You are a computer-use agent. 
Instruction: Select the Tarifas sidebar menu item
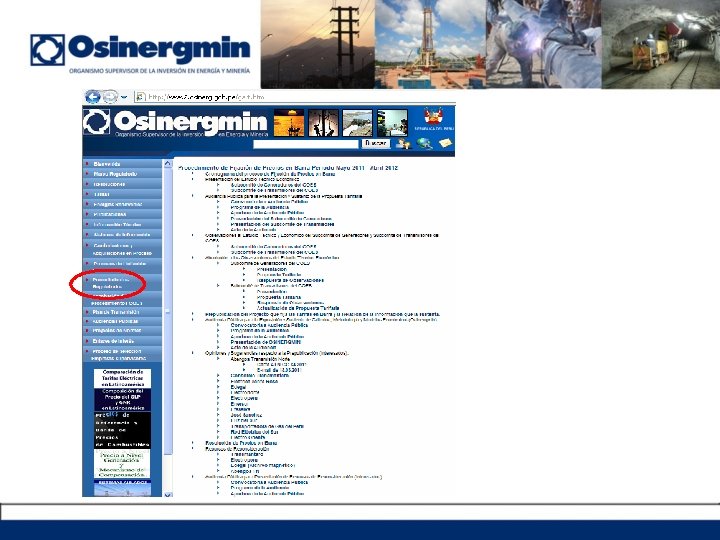pos(123,194)
